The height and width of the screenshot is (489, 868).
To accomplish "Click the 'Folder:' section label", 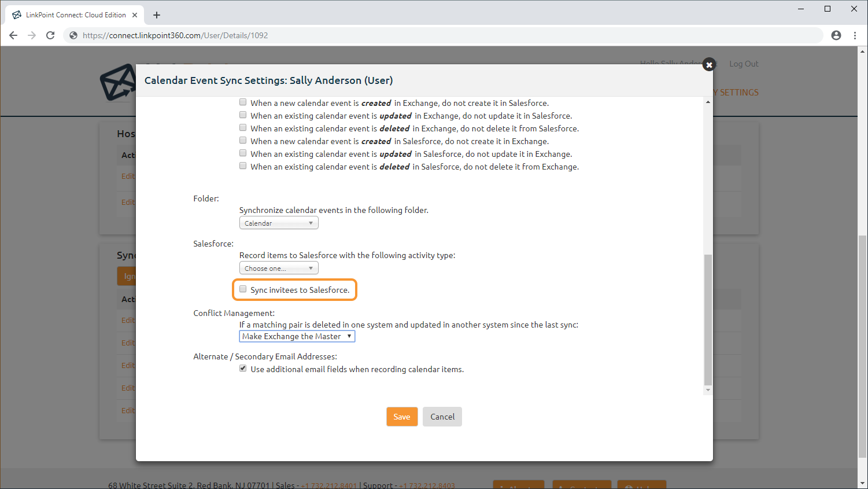I will 206,198.
